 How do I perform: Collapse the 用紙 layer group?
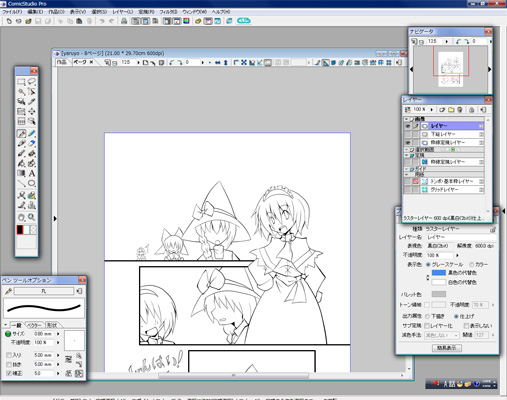406,174
